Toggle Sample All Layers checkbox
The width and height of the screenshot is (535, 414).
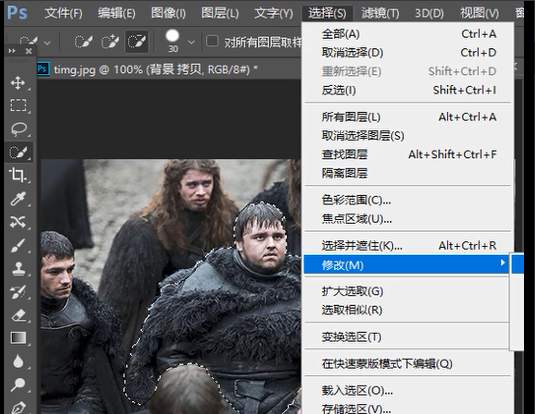point(212,41)
